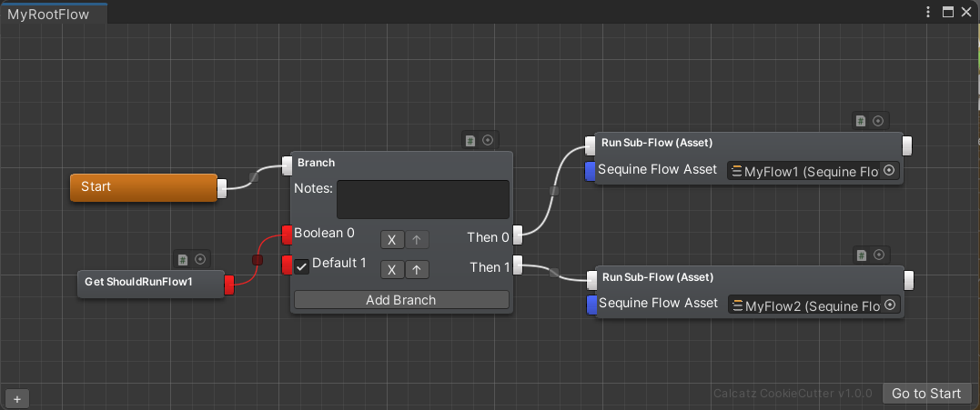Select the Branch node title

click(x=317, y=163)
